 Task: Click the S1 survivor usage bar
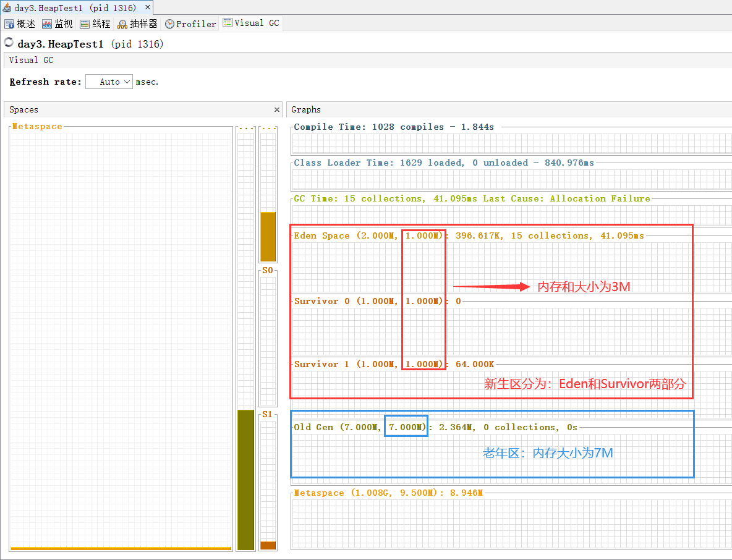[268, 546]
